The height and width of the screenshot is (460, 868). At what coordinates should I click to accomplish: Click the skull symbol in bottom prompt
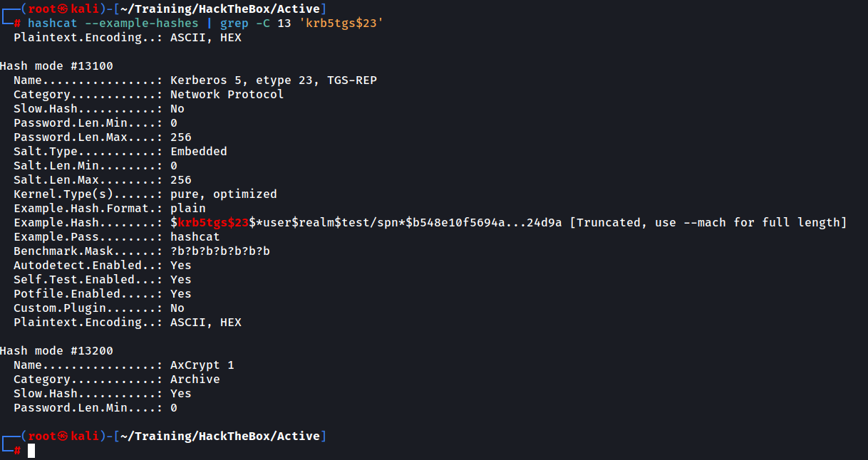point(63,436)
